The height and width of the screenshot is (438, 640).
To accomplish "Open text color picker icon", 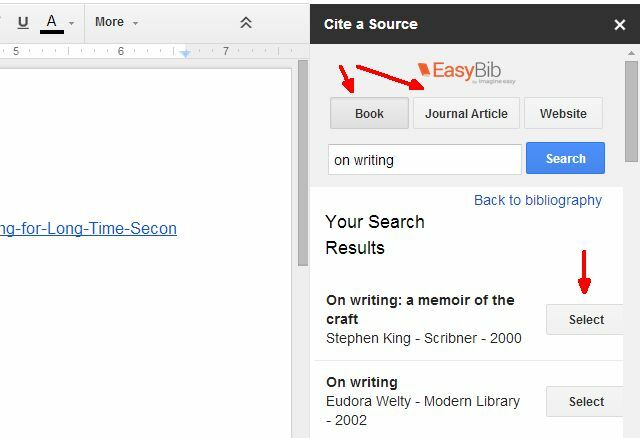I will pos(51,23).
